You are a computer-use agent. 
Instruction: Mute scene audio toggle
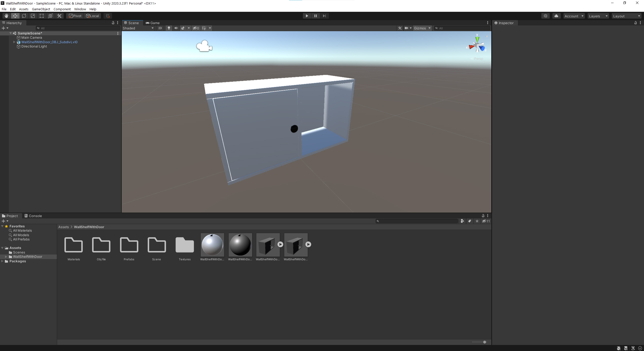(176, 28)
